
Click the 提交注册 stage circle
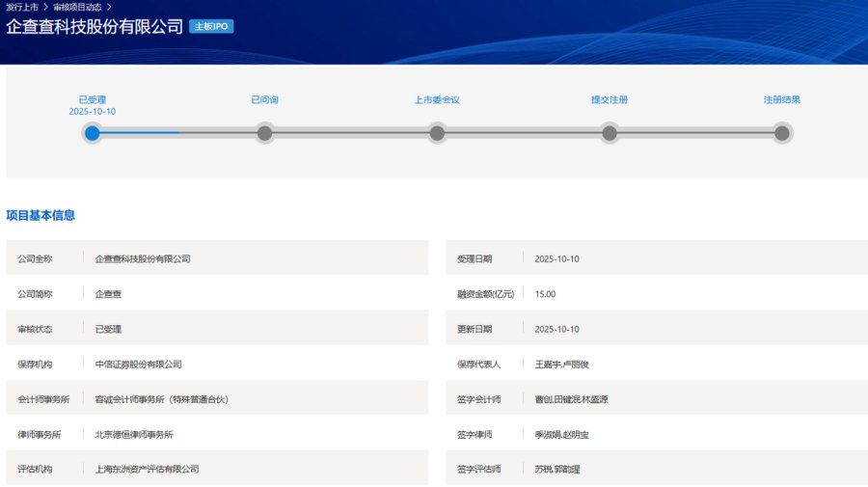[610, 133]
